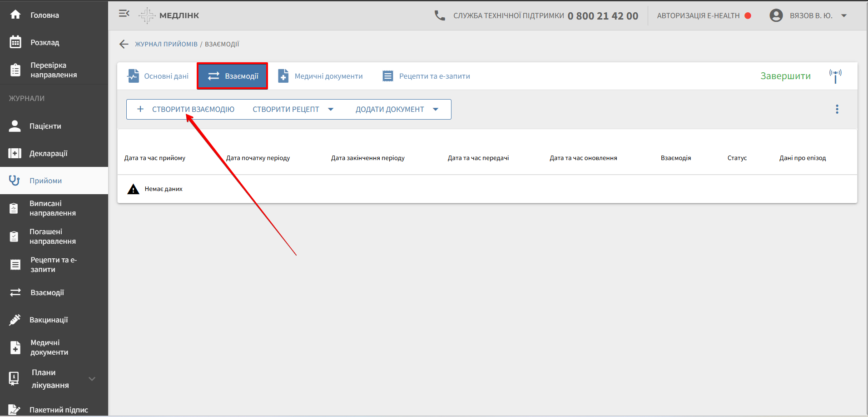Follow the Журнал прийомів breadcrumb link

[x=166, y=44]
